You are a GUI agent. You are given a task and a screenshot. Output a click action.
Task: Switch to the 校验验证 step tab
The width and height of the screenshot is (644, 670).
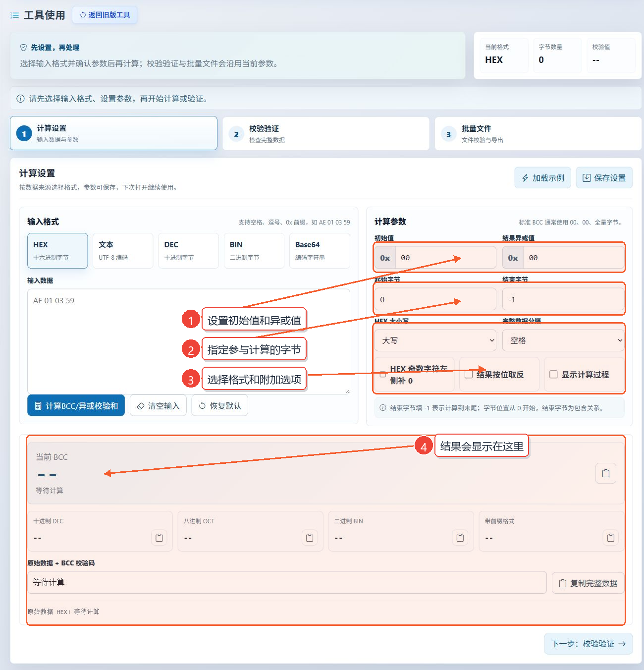click(x=326, y=134)
